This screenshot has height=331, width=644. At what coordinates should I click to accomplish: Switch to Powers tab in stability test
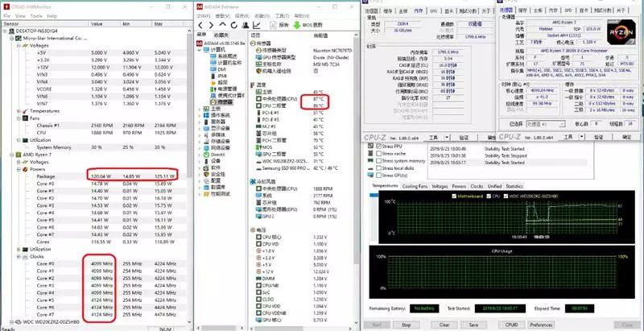pos(459,187)
